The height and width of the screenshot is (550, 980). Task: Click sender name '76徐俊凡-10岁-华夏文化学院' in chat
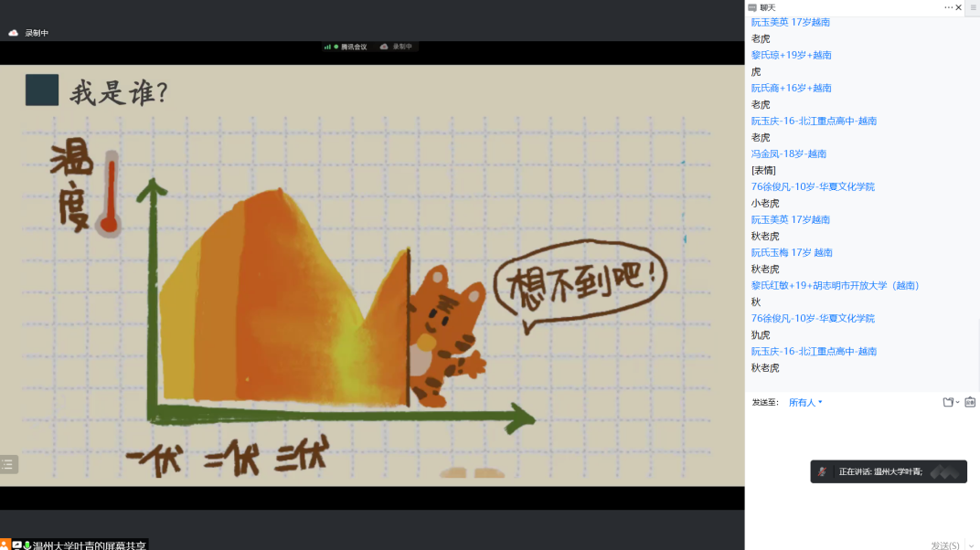[x=813, y=186]
